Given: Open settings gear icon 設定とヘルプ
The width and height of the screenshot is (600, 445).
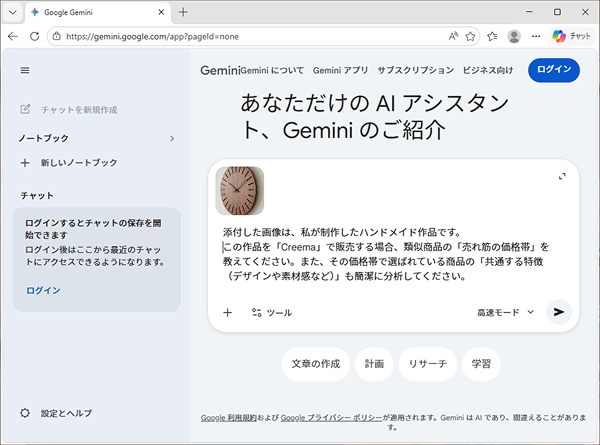Looking at the screenshot, I should click(x=25, y=413).
